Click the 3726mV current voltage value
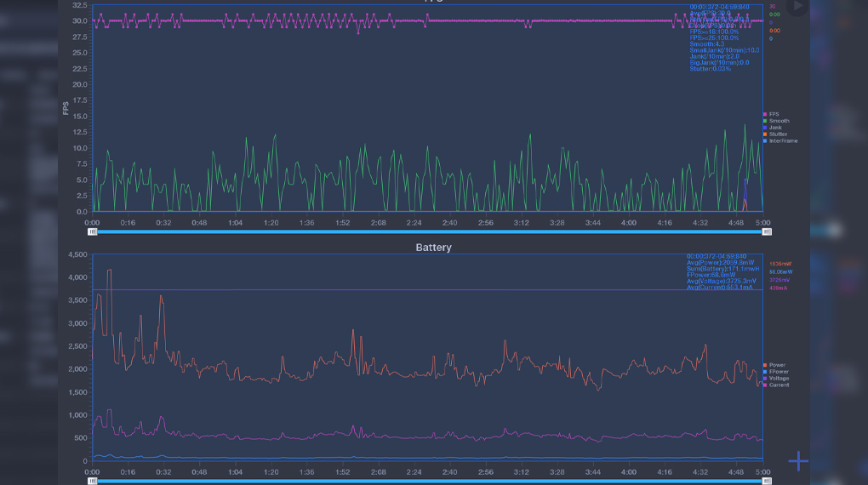 pos(779,280)
